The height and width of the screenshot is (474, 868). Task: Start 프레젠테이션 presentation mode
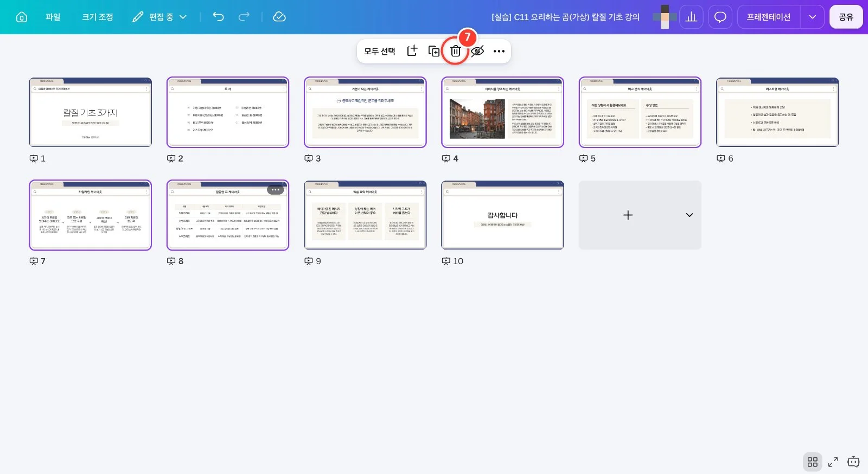[769, 17]
